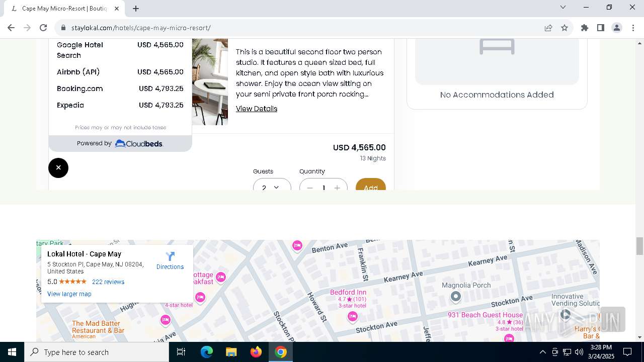
Task: Go back to the previous page
Action: coord(11,28)
